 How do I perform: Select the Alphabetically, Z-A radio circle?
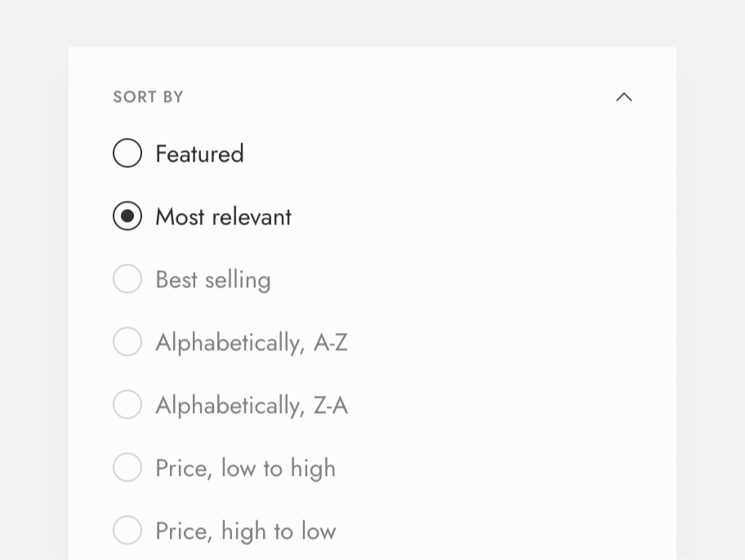pos(127,405)
